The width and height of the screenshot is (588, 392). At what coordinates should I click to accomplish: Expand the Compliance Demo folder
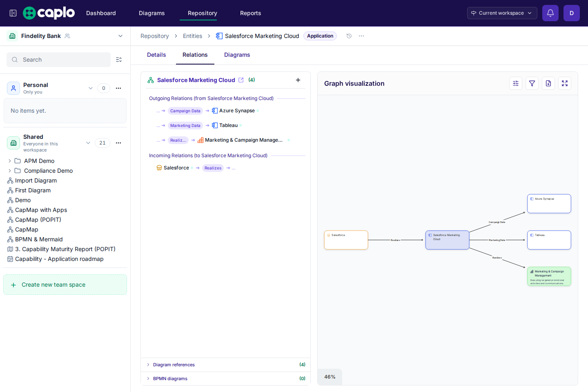[10, 171]
